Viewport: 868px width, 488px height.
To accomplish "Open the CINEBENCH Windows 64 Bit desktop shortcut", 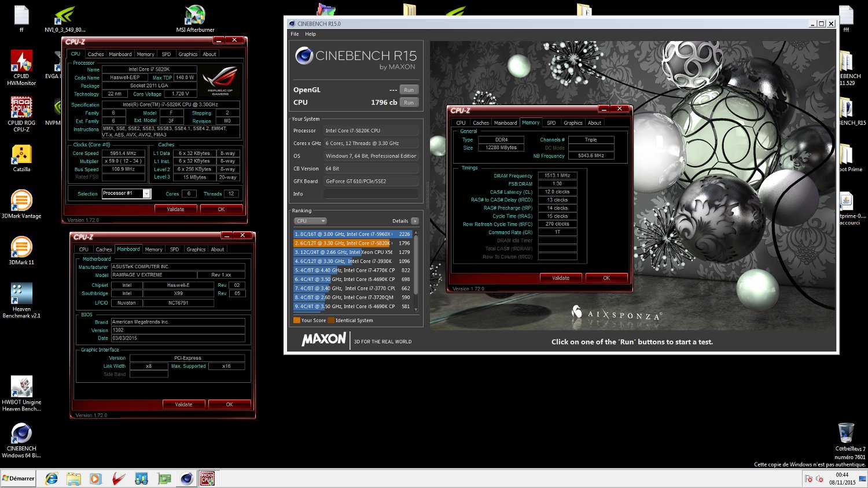I will coord(21,440).
